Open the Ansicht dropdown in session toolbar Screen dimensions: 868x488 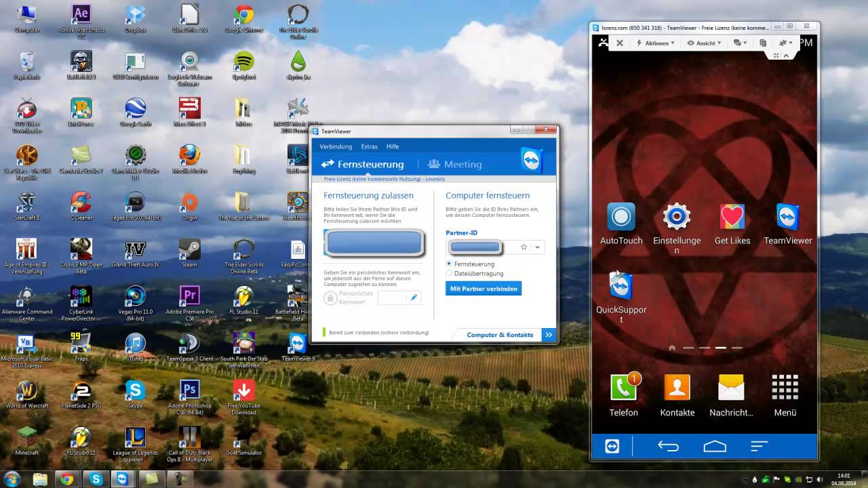pyautogui.click(x=705, y=43)
